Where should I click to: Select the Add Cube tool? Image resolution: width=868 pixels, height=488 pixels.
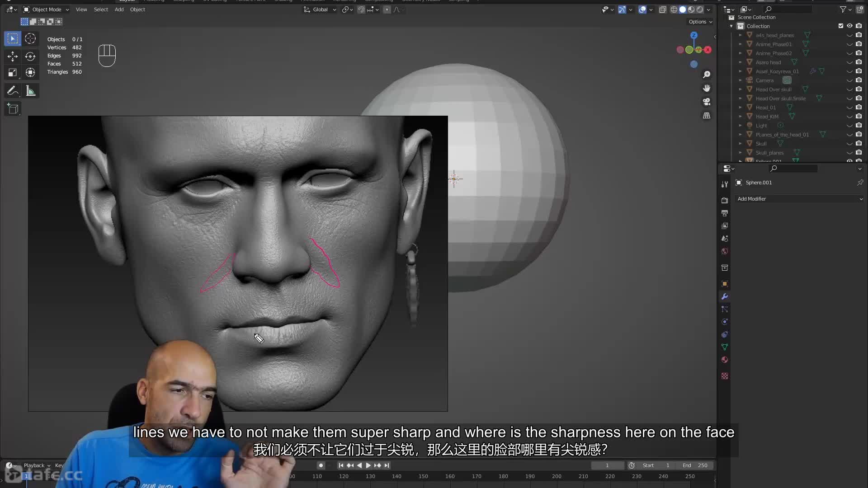click(x=13, y=109)
